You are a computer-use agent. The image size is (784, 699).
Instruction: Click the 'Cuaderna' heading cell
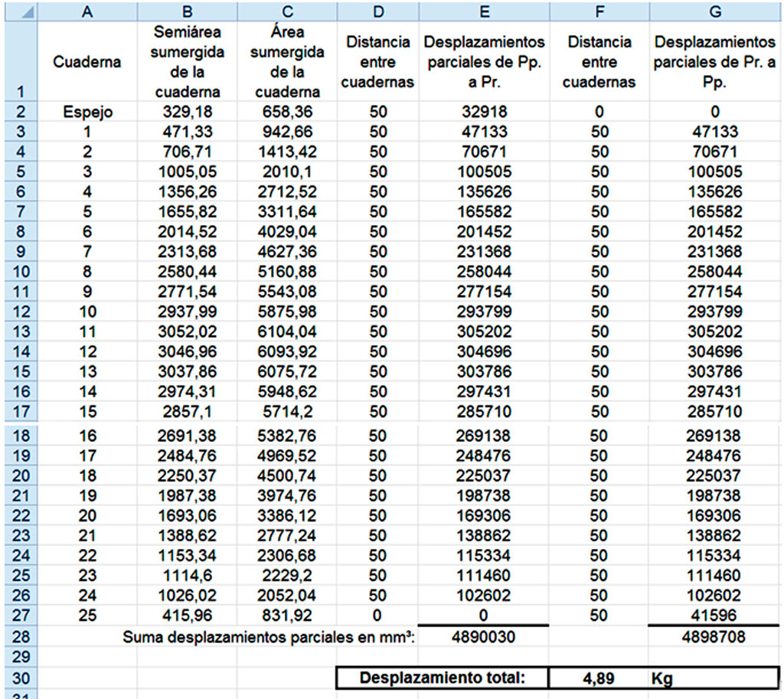pyautogui.click(x=87, y=61)
